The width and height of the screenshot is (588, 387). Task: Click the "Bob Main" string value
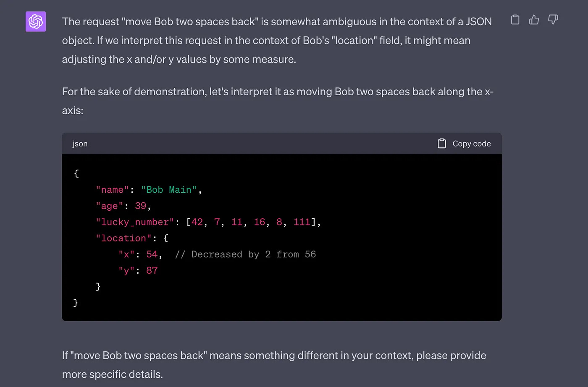click(x=169, y=190)
